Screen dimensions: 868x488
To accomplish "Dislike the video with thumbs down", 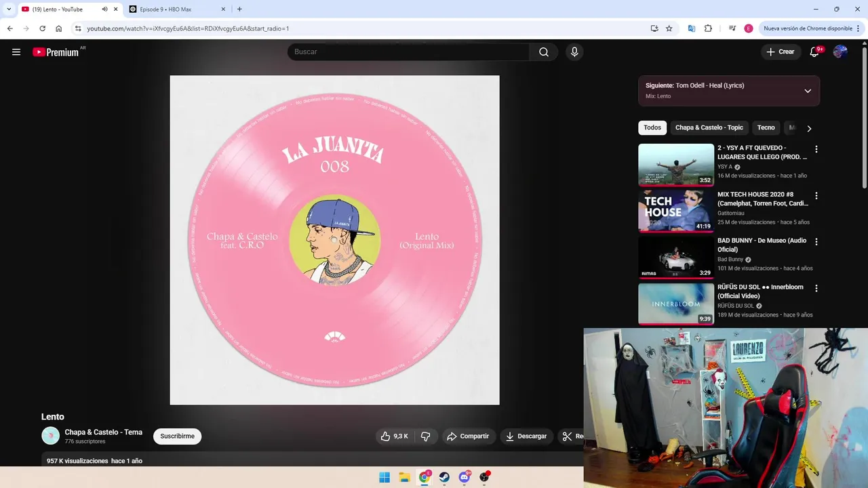I will pos(426,436).
